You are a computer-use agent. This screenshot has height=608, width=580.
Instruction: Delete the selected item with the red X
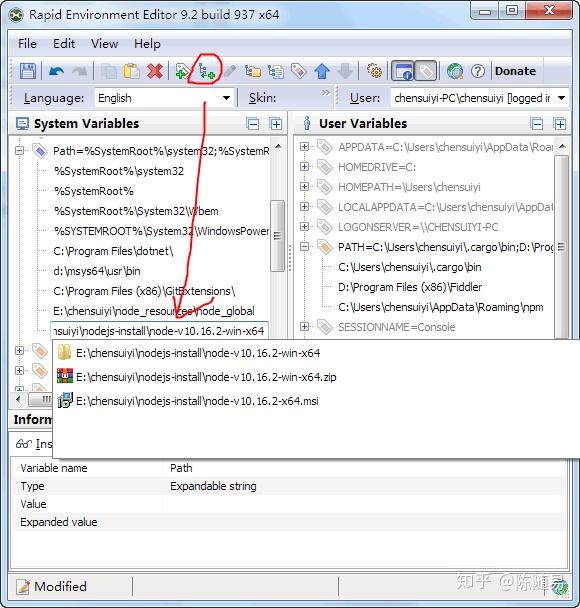click(x=155, y=71)
